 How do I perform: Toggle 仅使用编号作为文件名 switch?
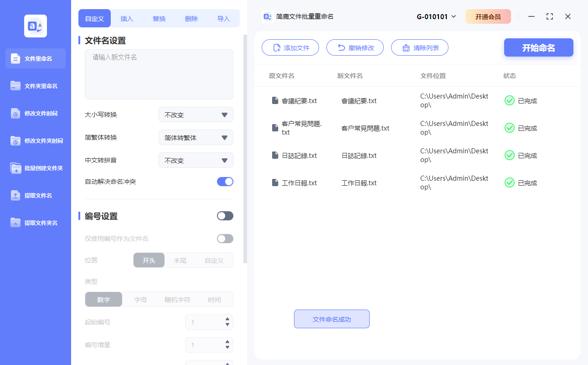tap(225, 238)
